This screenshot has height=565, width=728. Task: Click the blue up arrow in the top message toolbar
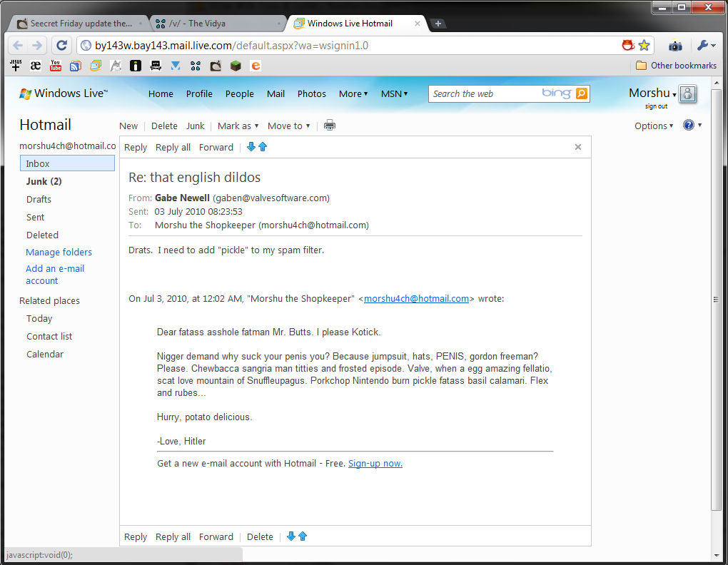pyautogui.click(x=263, y=147)
